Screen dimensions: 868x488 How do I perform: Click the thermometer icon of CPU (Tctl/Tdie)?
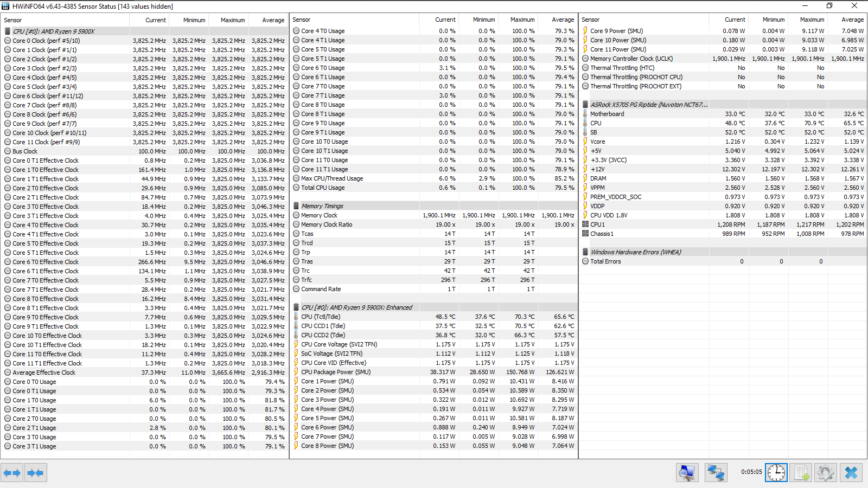296,317
